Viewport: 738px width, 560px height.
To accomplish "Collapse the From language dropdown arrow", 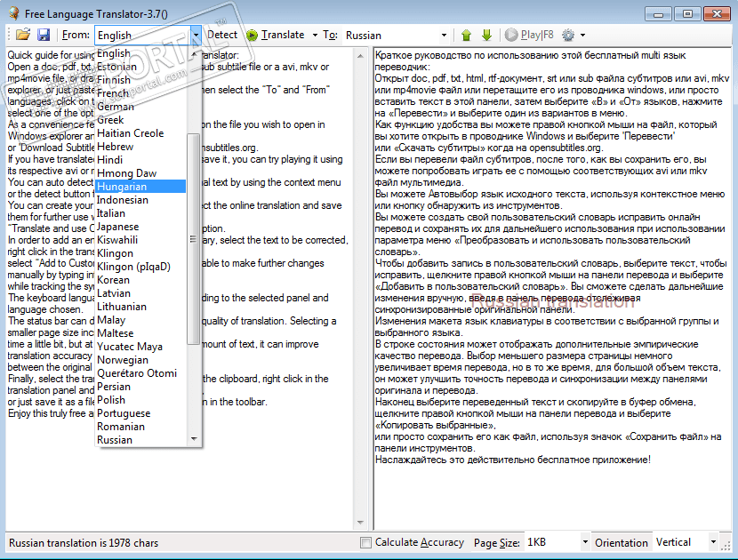I will pos(196,36).
